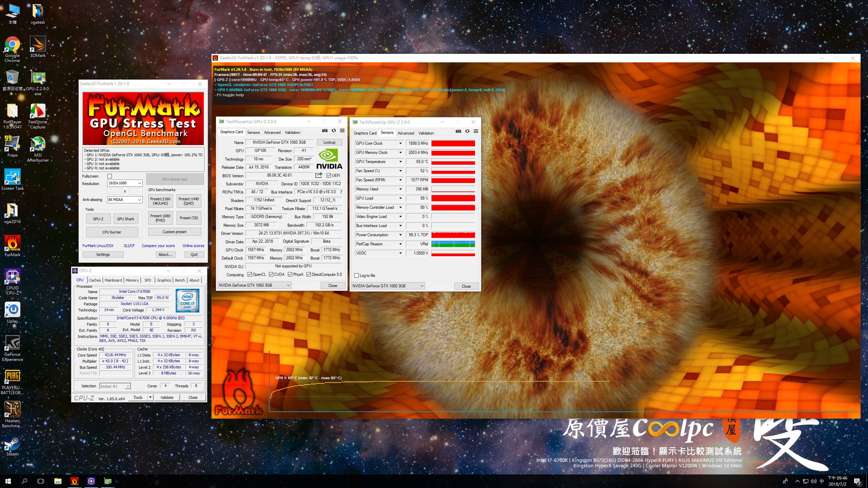Select the Steam desktop icon
This screenshot has height=488, width=868.
tap(12, 445)
